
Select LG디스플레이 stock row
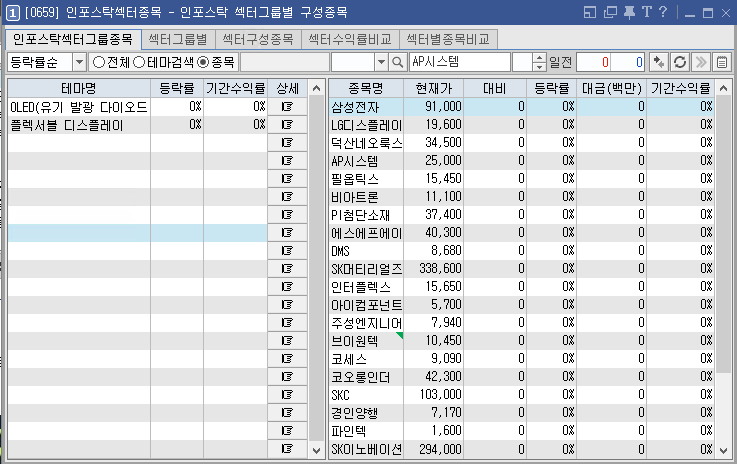click(x=522, y=125)
